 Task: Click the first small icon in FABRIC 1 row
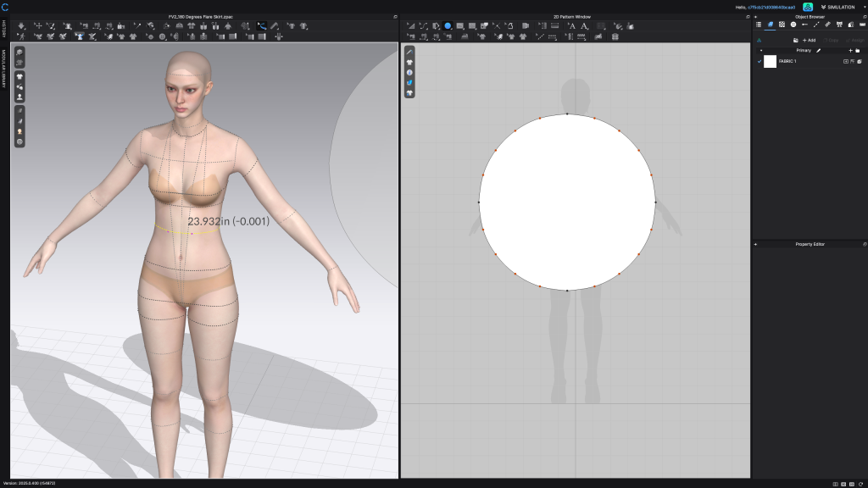846,61
